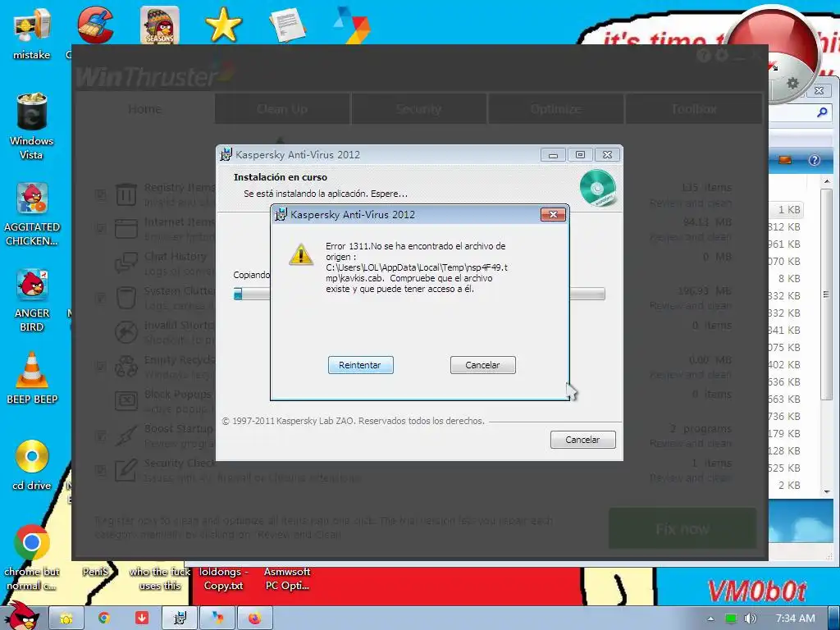
Task: Click blue help icon in background window
Action: (815, 160)
